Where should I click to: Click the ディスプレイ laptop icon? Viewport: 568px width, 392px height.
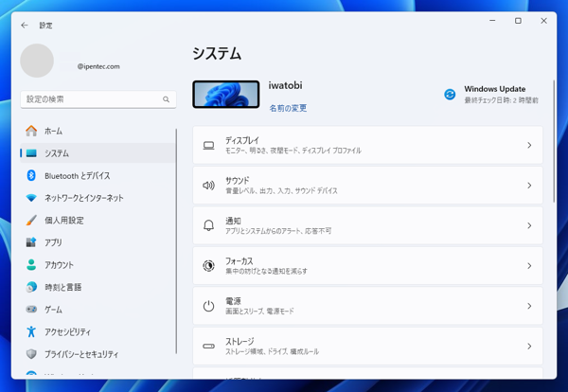coord(208,145)
